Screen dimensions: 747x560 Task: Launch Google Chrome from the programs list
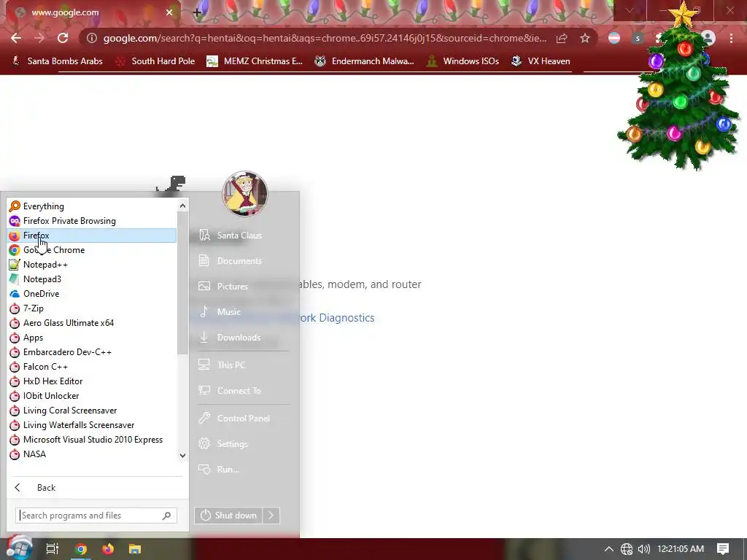coord(91,250)
